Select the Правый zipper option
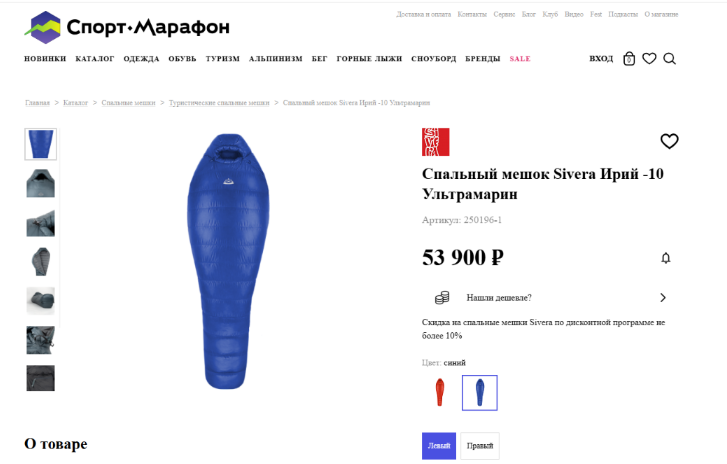 [480, 446]
